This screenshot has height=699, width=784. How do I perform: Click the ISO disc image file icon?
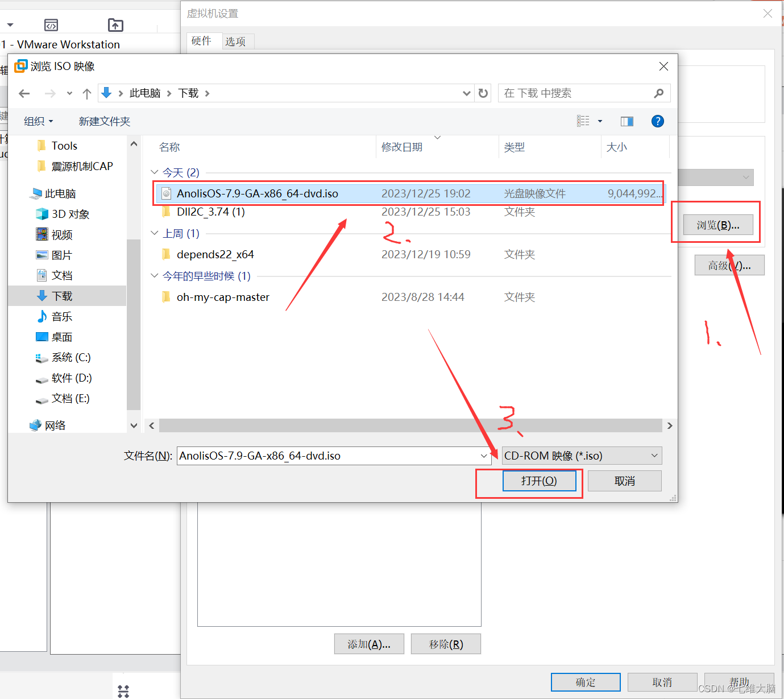point(167,193)
